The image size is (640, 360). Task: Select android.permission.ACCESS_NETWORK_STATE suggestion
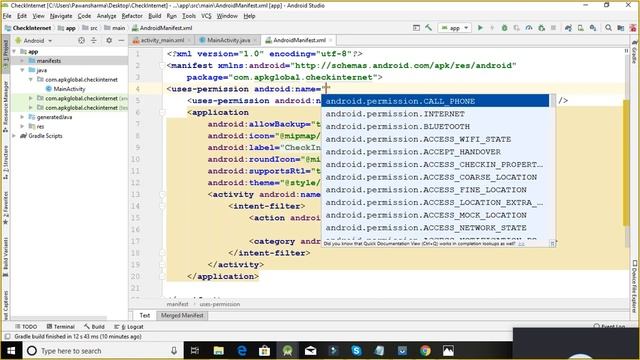pyautogui.click(x=436, y=227)
